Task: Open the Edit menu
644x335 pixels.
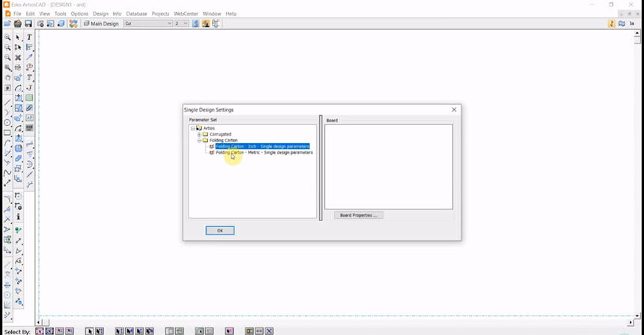Action: 31,13
